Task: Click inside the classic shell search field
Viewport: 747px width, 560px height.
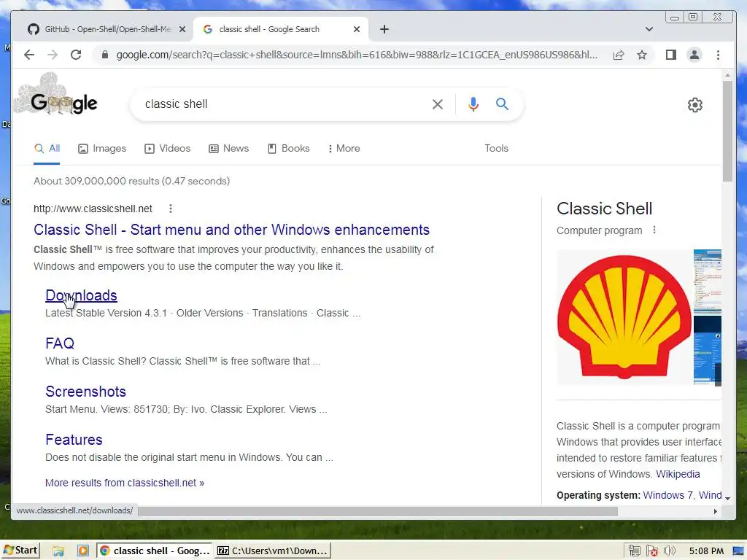Action: [x=281, y=104]
